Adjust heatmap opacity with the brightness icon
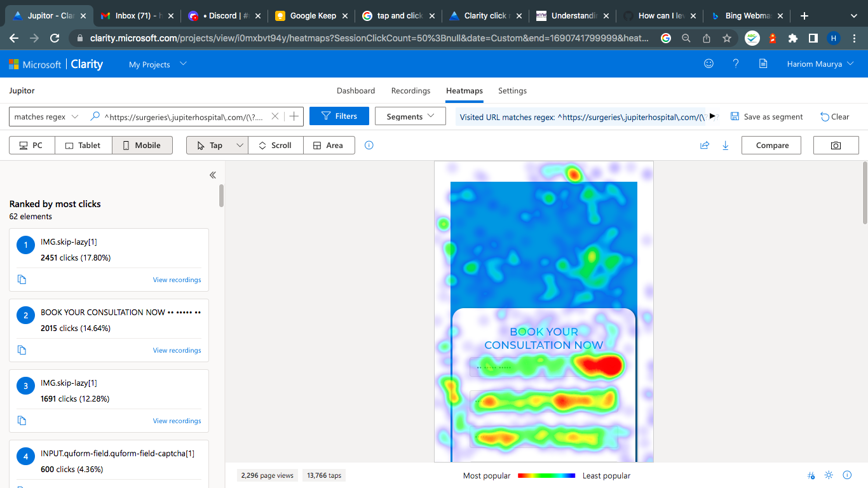This screenshot has height=488, width=868. tap(829, 475)
